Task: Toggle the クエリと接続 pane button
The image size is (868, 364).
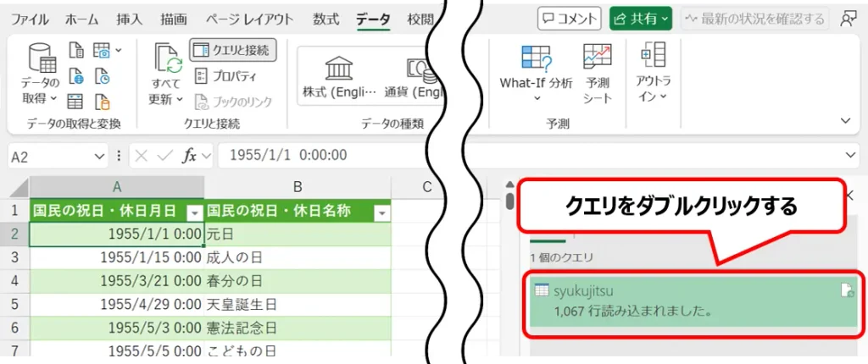Action: coord(233,50)
